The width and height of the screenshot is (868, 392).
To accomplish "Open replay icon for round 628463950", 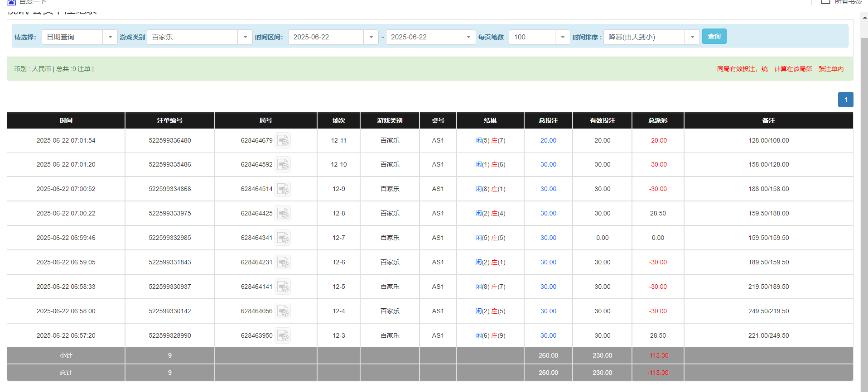I will click(x=283, y=336).
